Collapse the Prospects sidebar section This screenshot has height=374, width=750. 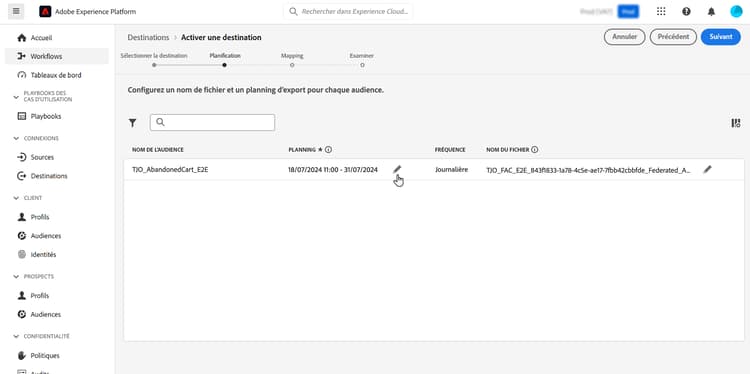click(16, 276)
